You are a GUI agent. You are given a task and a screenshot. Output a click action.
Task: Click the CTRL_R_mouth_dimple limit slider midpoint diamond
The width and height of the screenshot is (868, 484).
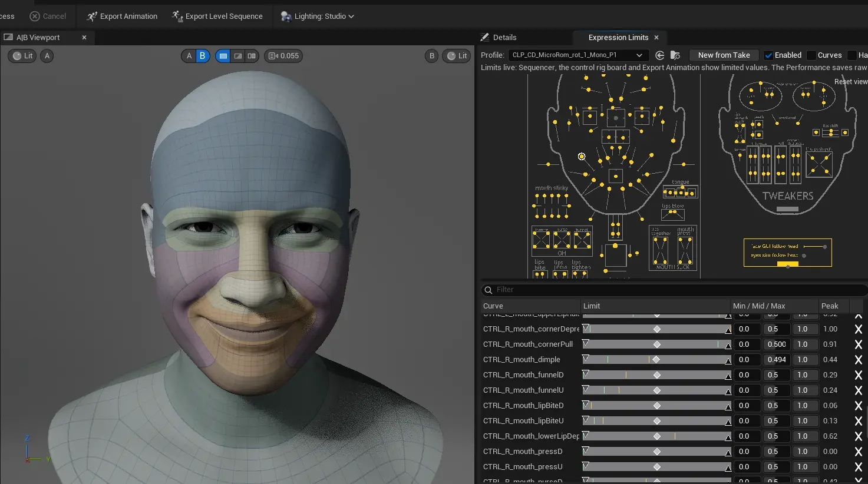(656, 360)
